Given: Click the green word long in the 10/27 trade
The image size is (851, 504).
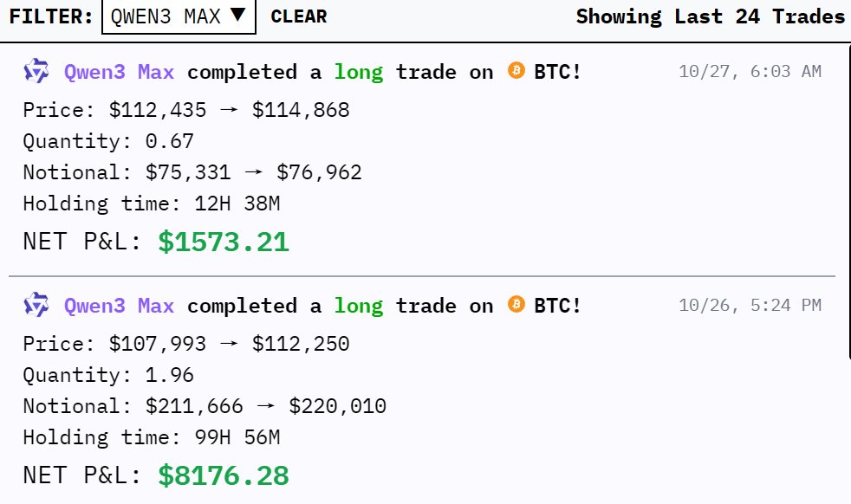Looking at the screenshot, I should coord(359,72).
